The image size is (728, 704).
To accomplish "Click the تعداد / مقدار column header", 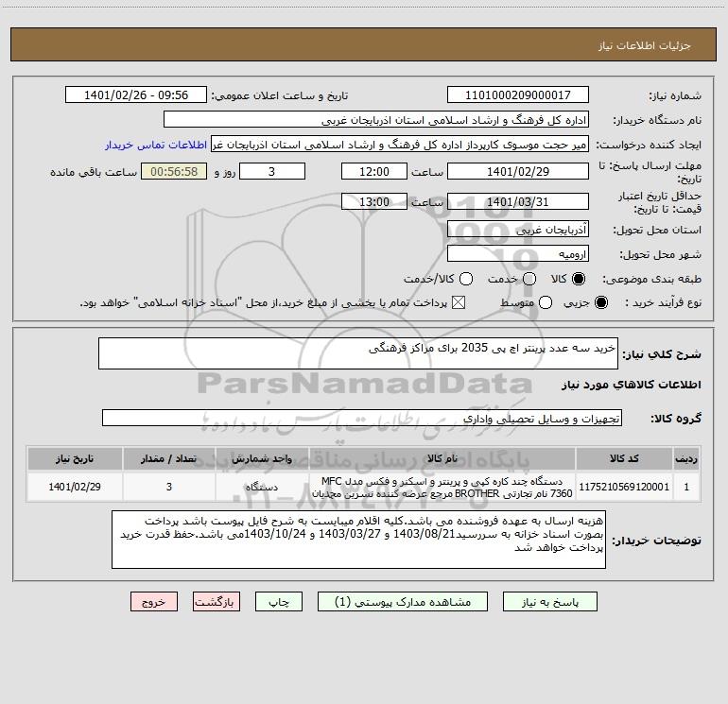I will 169,459.
